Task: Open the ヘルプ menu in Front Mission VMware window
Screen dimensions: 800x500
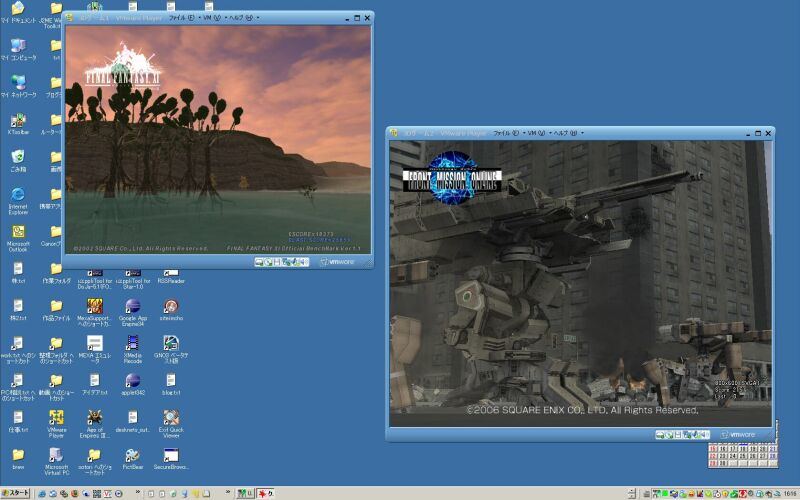Action: (x=565, y=133)
